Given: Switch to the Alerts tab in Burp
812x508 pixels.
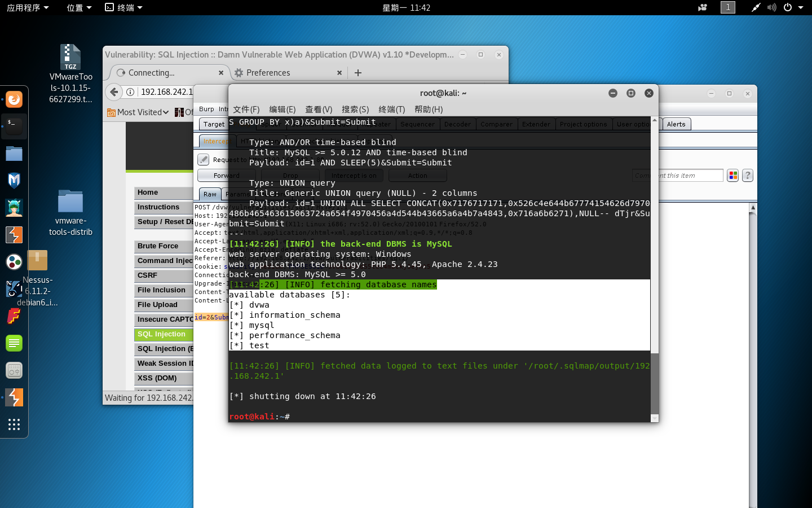Looking at the screenshot, I should (676, 124).
